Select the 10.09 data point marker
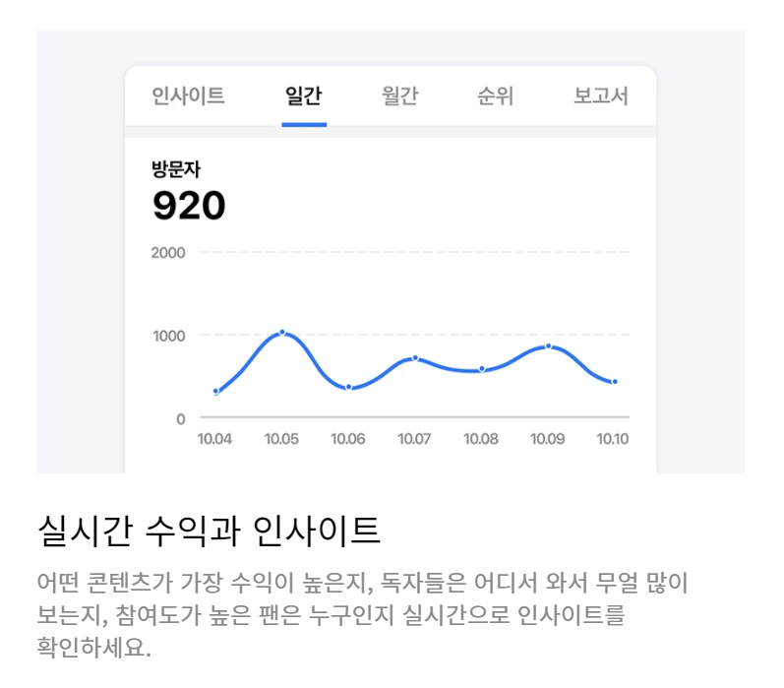 point(549,346)
